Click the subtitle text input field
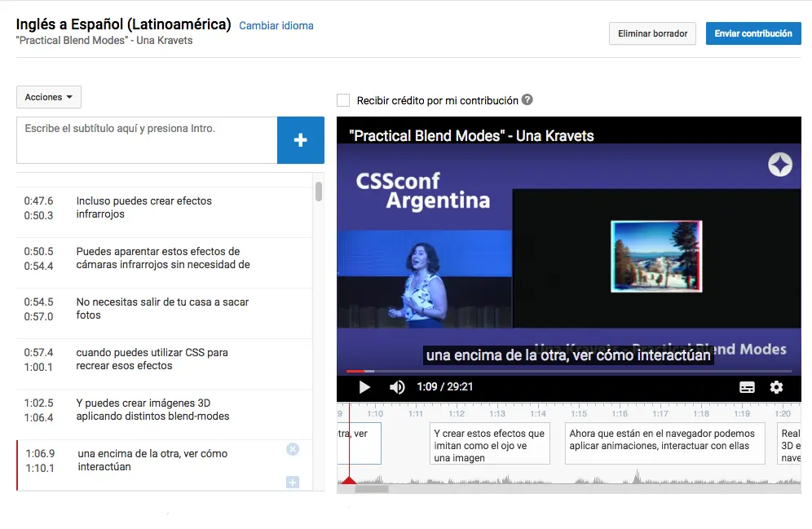 pos(147,139)
